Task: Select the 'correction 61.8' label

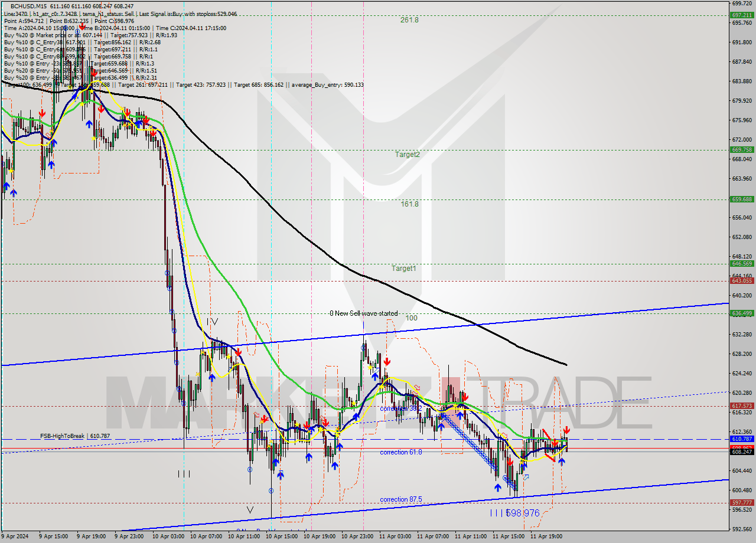Action: click(400, 452)
